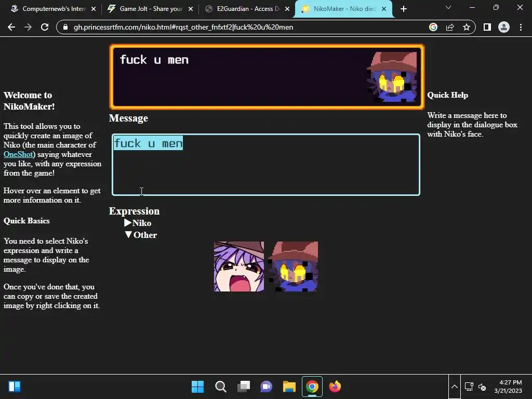532x399 pixels.
Task: Open Task View on taskbar
Action: (x=244, y=387)
